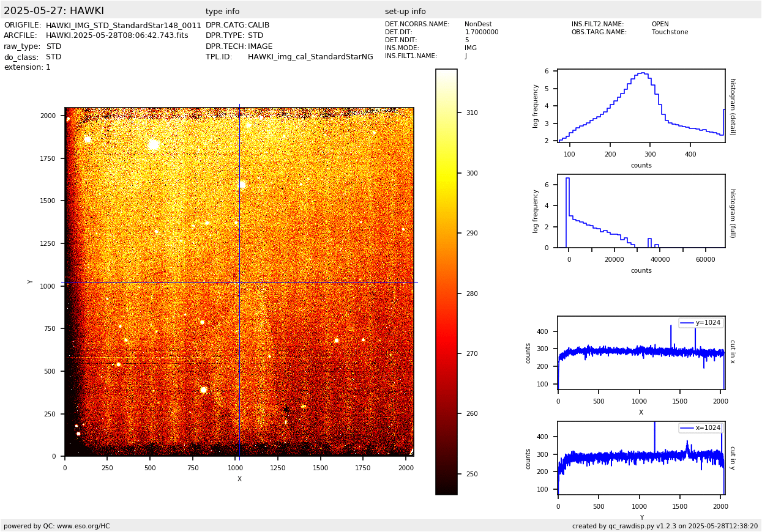Image resolution: width=762 pixels, height=532 pixels.
Task: Click the www.eso.org/HC footer link
Action: [x=82, y=526]
